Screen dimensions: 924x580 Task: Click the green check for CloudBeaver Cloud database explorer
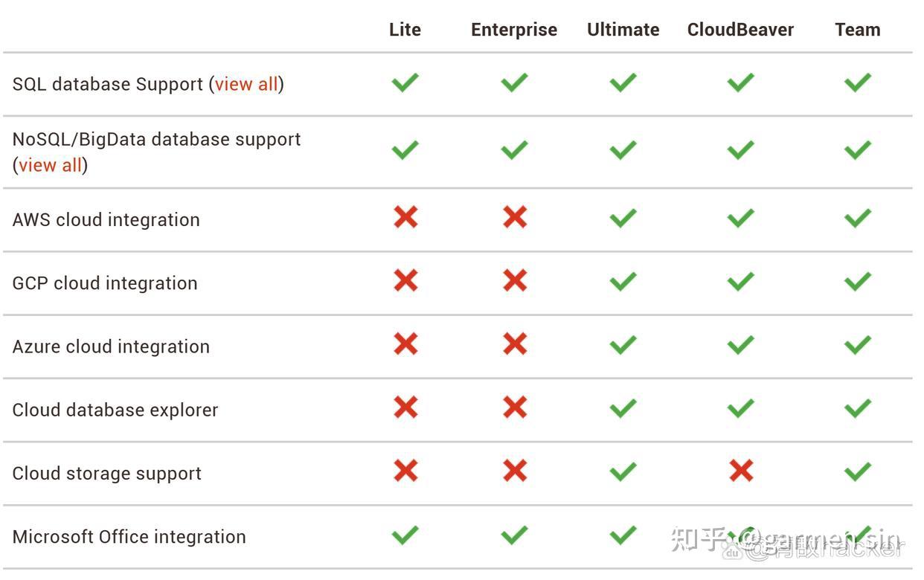pyautogui.click(x=740, y=407)
